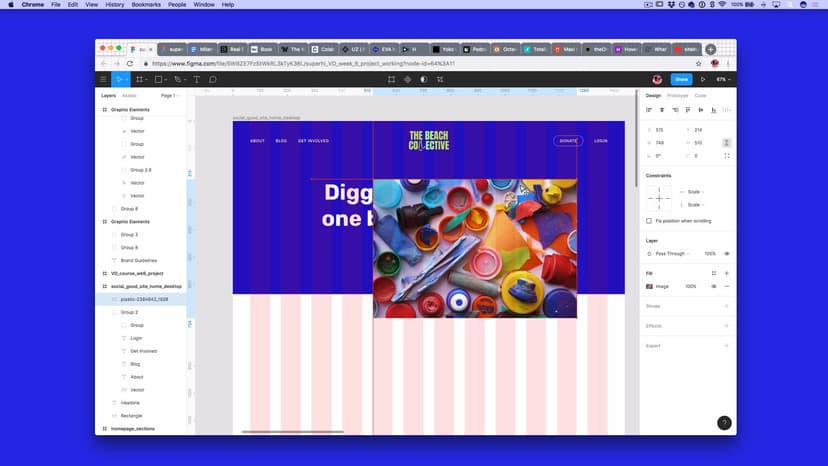The height and width of the screenshot is (466, 828).
Task: Click the Edit Object icon in toolbar
Action: coord(391,79)
